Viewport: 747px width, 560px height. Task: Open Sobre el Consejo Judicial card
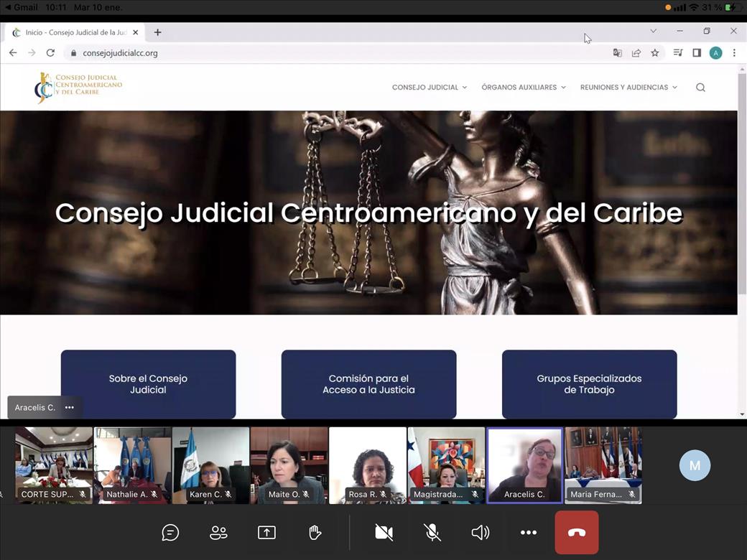pos(148,384)
